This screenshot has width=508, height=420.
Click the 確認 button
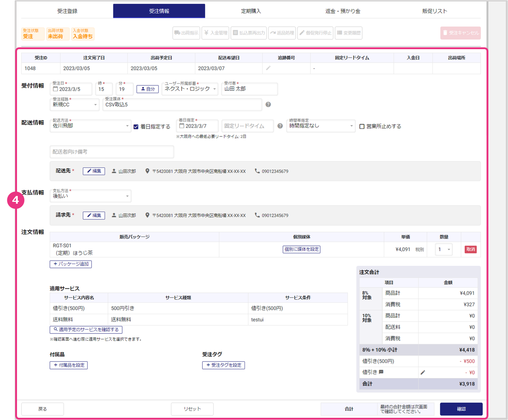click(461, 409)
